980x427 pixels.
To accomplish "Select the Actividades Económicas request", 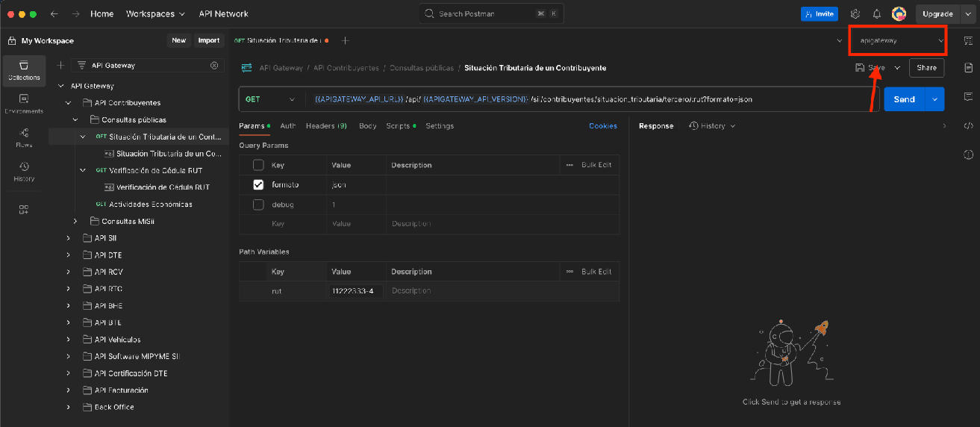I will coord(150,204).
